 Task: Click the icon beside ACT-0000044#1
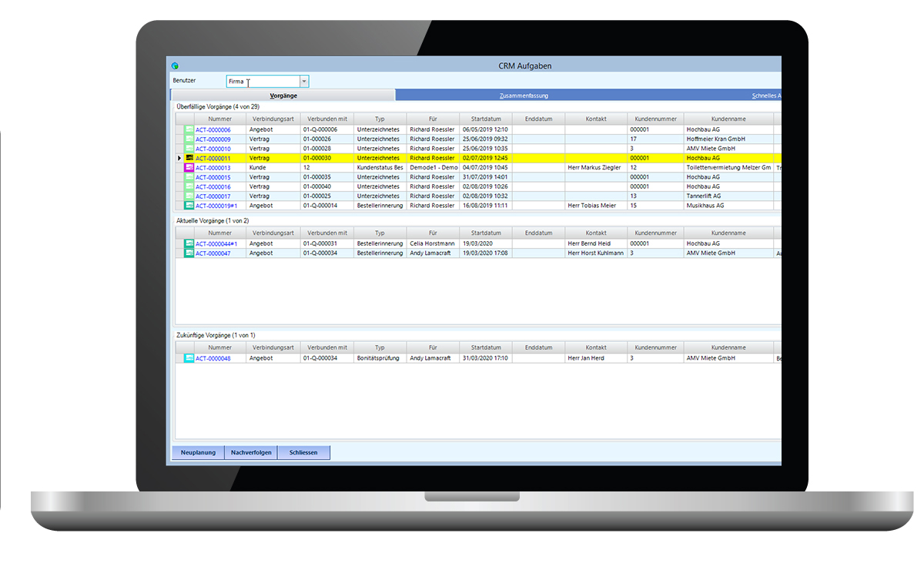189,244
